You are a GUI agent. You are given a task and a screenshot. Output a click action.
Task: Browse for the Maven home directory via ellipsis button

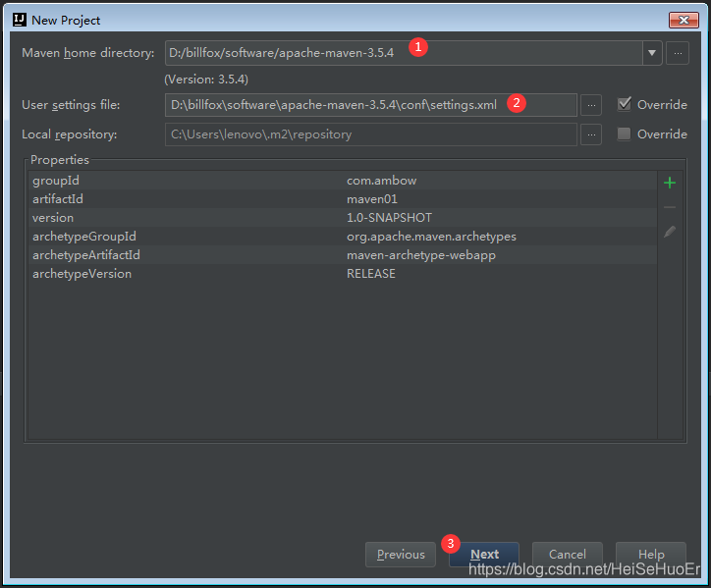(678, 53)
